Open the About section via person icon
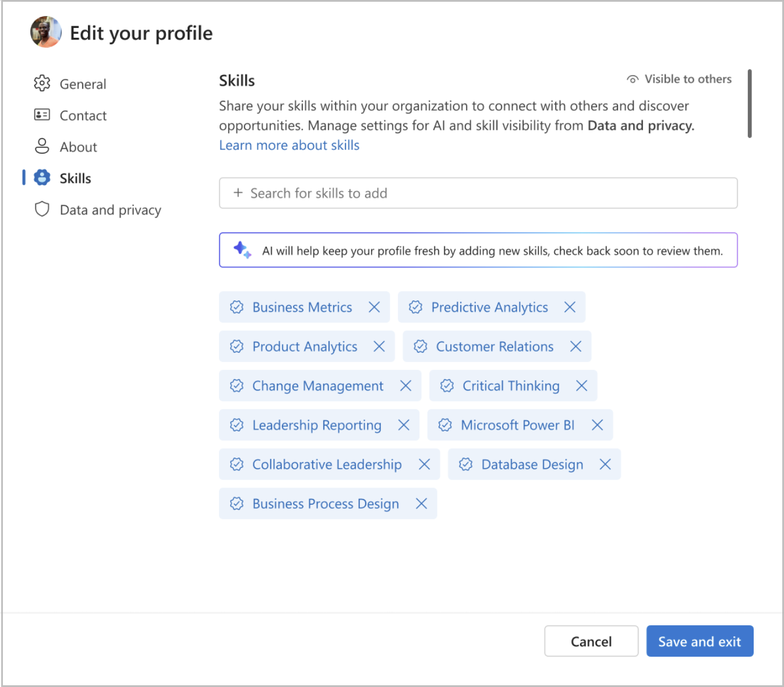 coord(42,146)
